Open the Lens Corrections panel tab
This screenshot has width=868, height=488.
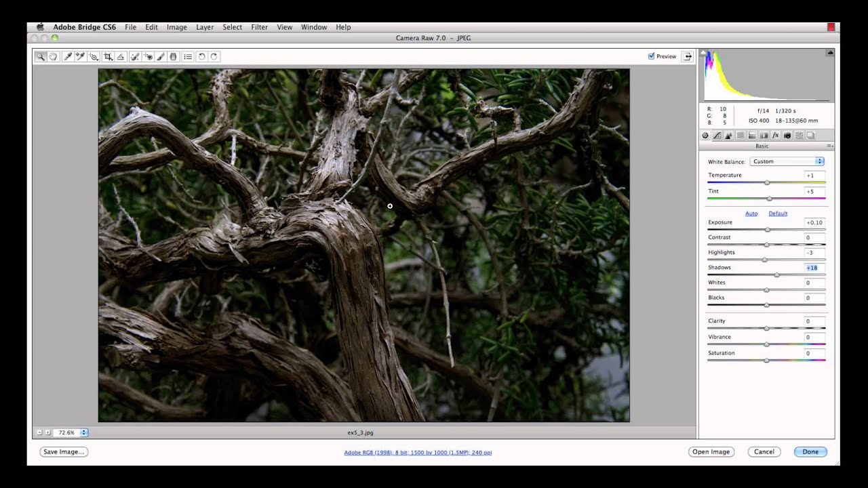click(764, 136)
